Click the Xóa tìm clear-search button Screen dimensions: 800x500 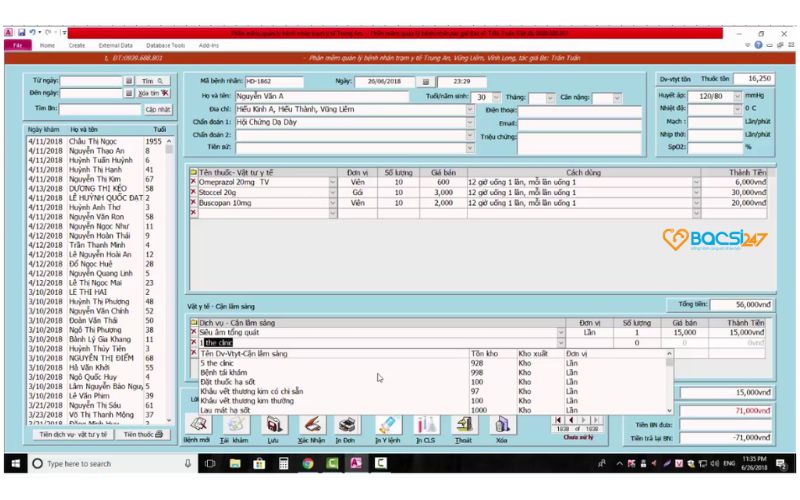click(154, 93)
